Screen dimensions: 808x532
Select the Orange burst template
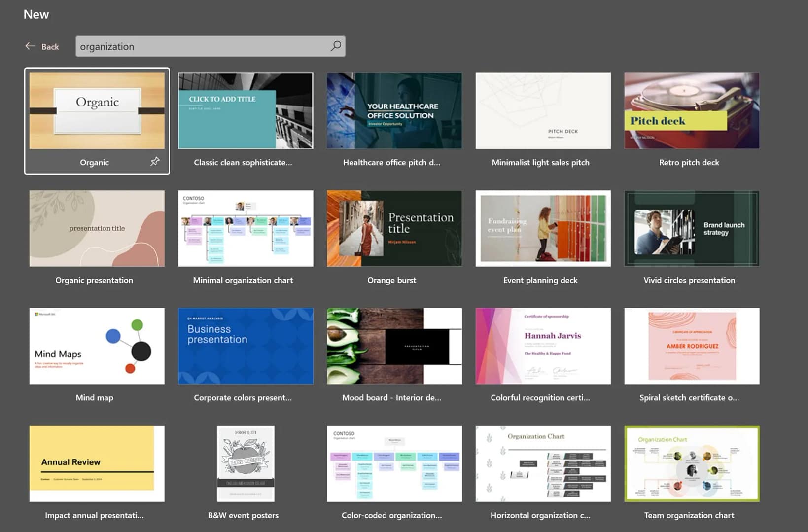[394, 228]
